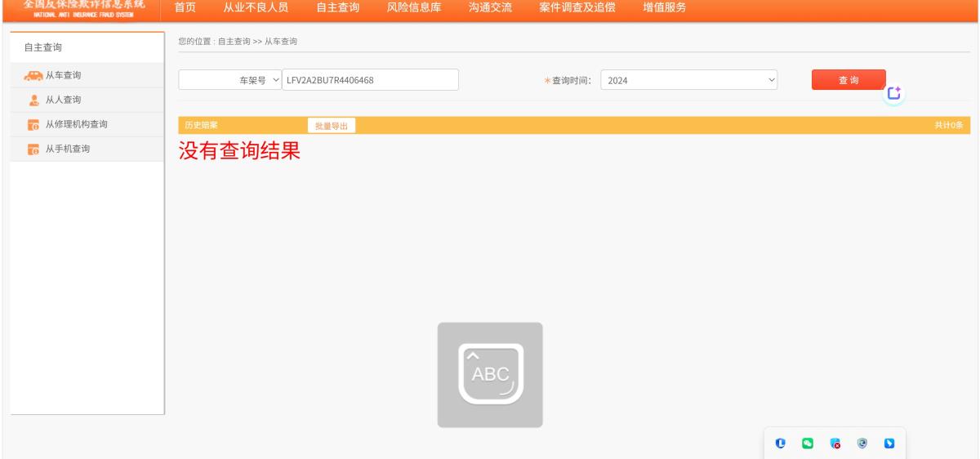Screen dimensions: 980x459
Task: Open the WeChat tray icon
Action: point(807,443)
